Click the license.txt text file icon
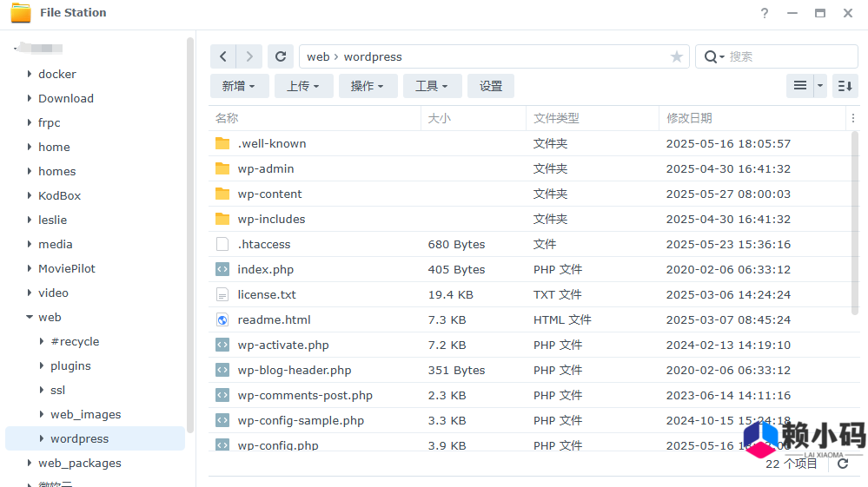868x487 pixels. [x=222, y=294]
